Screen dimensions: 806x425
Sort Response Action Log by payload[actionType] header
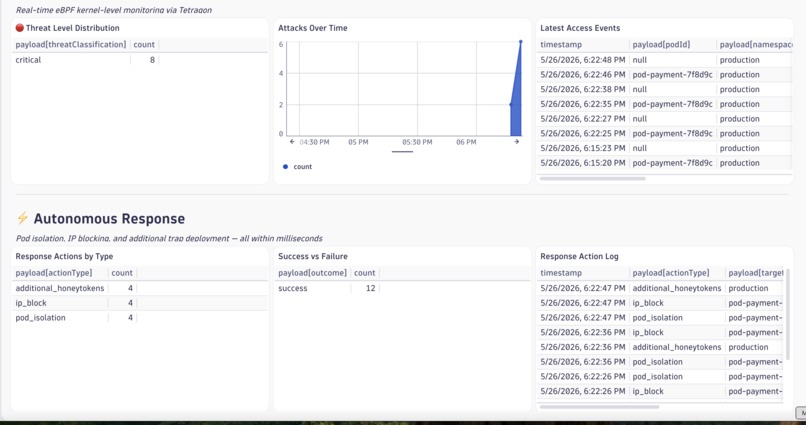point(671,273)
